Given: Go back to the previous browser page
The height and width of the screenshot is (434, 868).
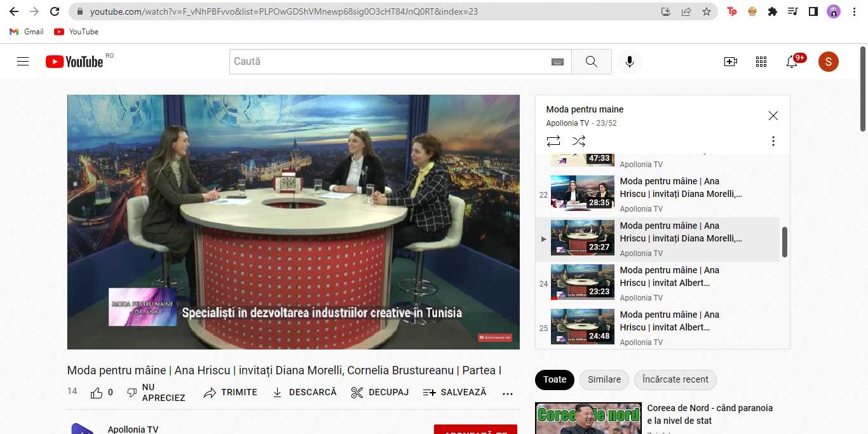Looking at the screenshot, I should tap(13, 11).
